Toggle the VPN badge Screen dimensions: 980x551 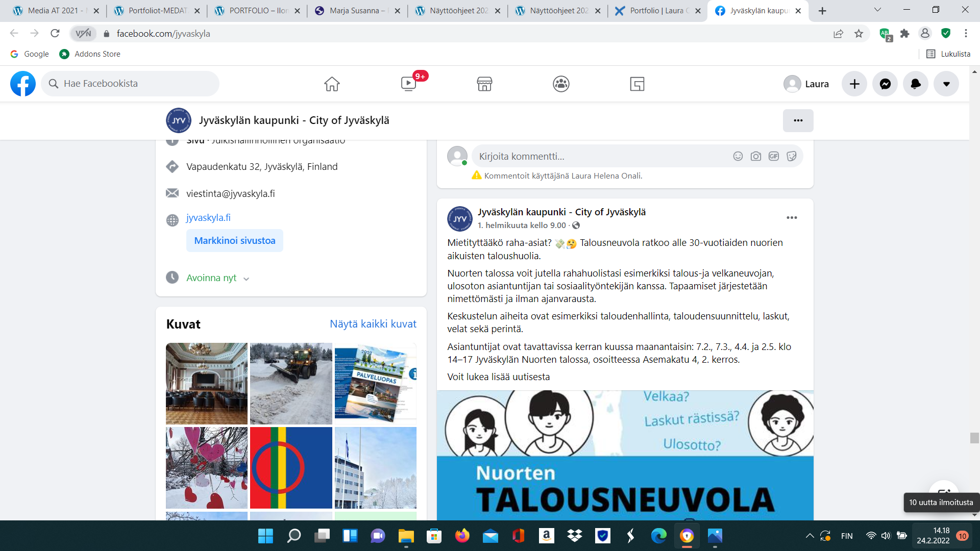[x=83, y=34]
